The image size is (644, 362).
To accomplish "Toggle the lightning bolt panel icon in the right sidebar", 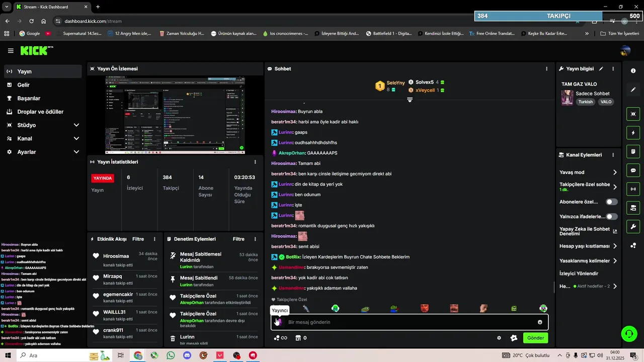I will 633,133.
